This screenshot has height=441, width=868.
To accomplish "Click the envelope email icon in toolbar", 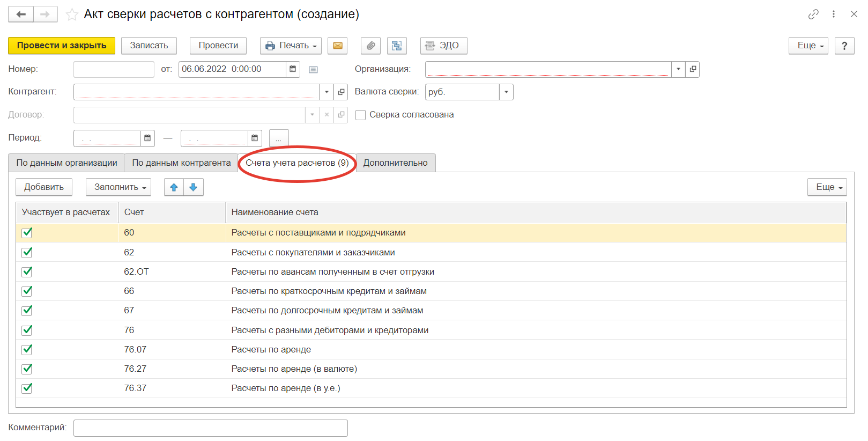I will pos(338,46).
